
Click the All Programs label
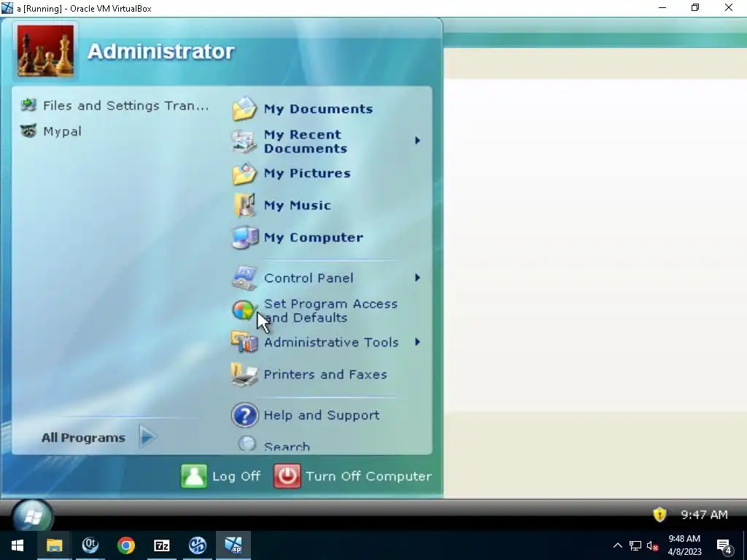coord(83,437)
